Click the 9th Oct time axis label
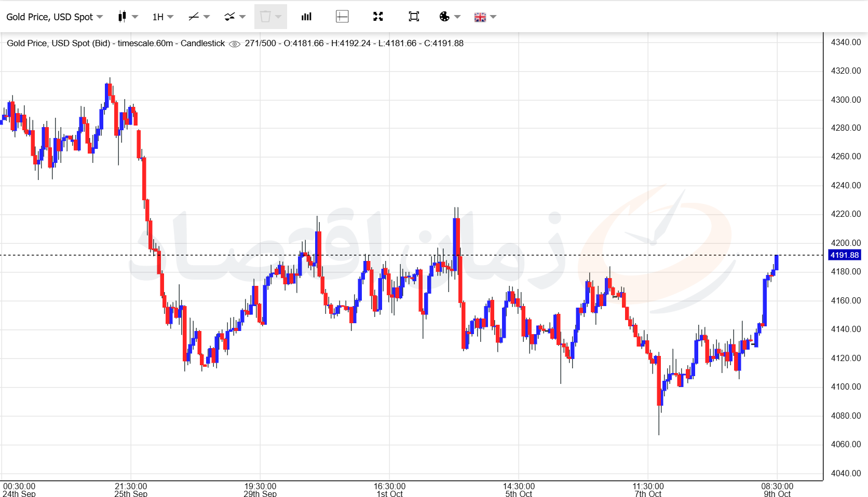The height and width of the screenshot is (497, 868). point(777,493)
